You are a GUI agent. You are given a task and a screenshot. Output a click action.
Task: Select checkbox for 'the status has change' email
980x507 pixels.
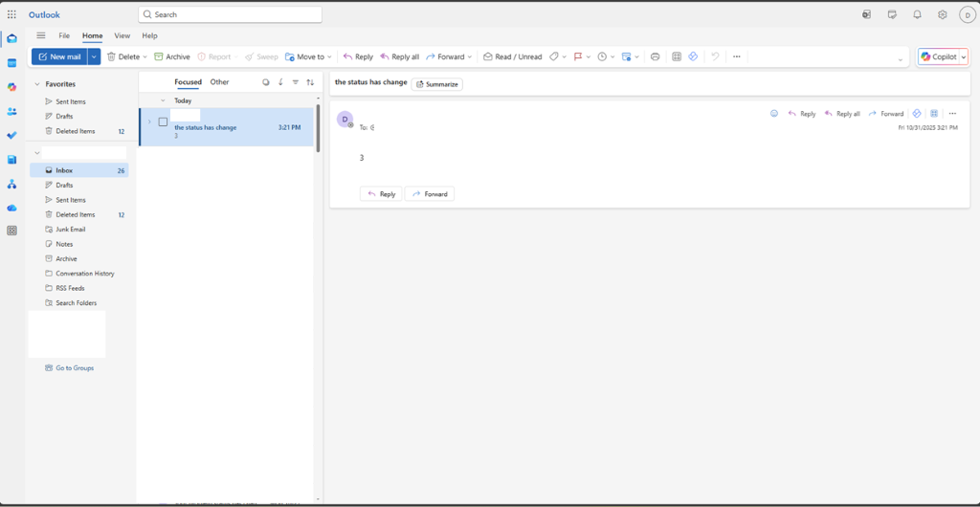click(x=163, y=121)
